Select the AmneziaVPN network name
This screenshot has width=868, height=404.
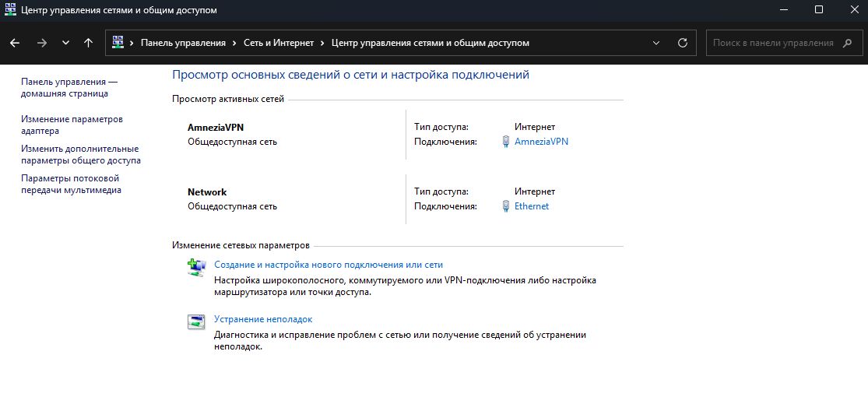(x=216, y=128)
